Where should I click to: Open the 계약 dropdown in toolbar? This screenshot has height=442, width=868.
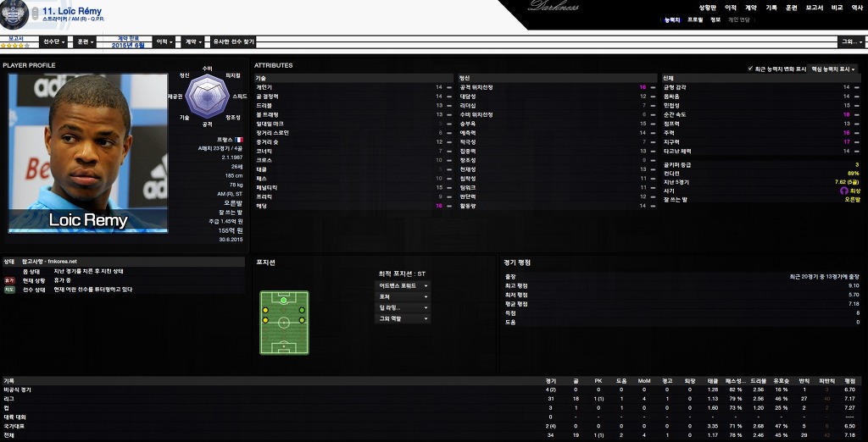click(193, 42)
